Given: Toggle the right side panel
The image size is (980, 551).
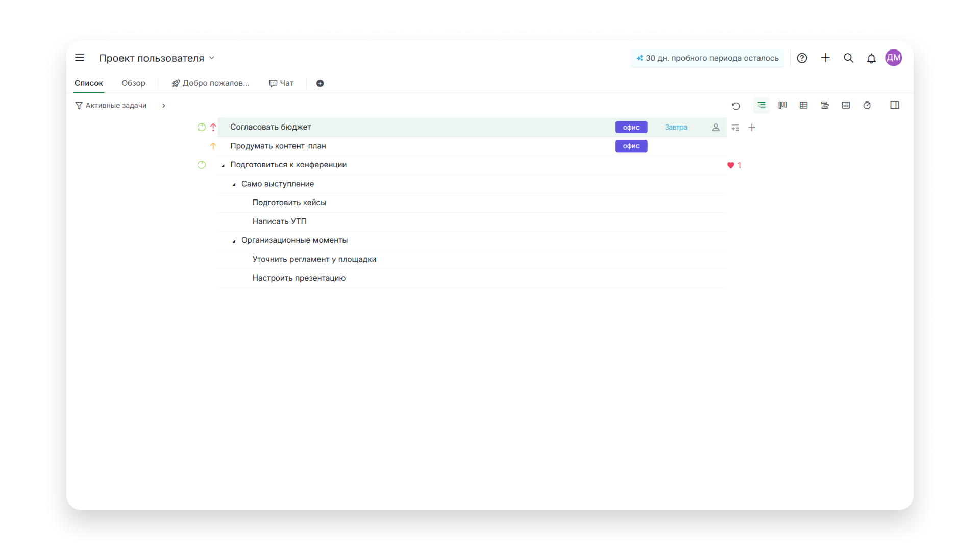Looking at the screenshot, I should coord(895,105).
